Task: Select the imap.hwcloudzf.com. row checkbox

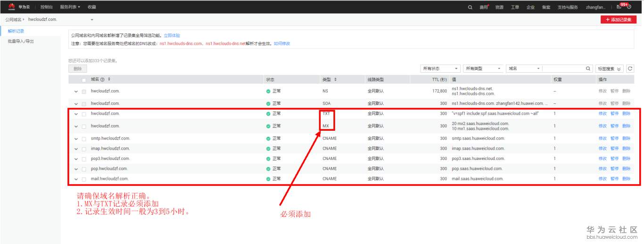Action: [x=84, y=149]
